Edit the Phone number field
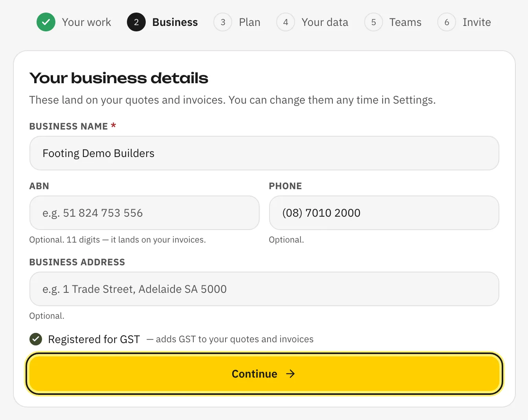The width and height of the screenshot is (528, 420). coord(384,213)
